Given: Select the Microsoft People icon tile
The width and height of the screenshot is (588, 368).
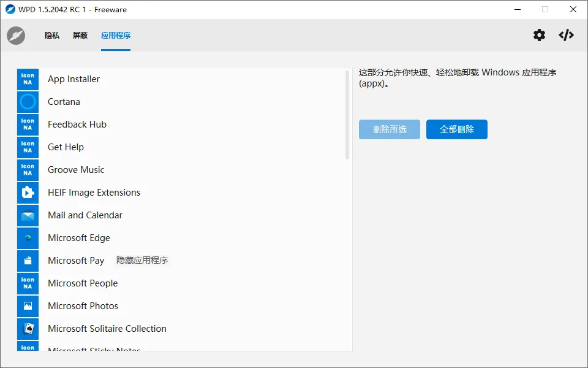Looking at the screenshot, I should click(x=28, y=283).
